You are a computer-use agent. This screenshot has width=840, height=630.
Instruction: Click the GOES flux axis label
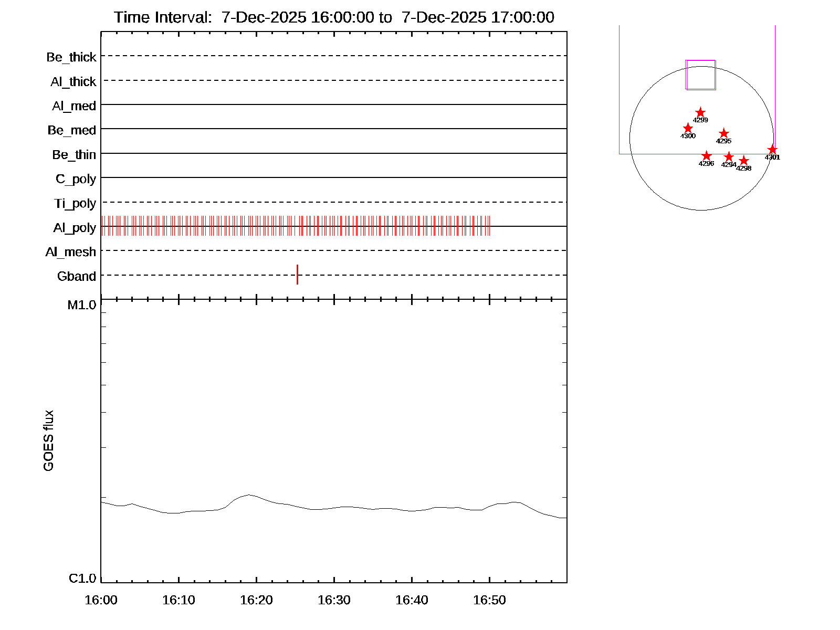(x=48, y=440)
